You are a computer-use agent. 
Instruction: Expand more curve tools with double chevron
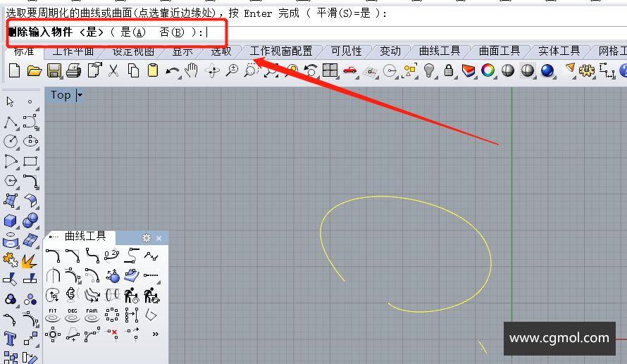coord(156,334)
